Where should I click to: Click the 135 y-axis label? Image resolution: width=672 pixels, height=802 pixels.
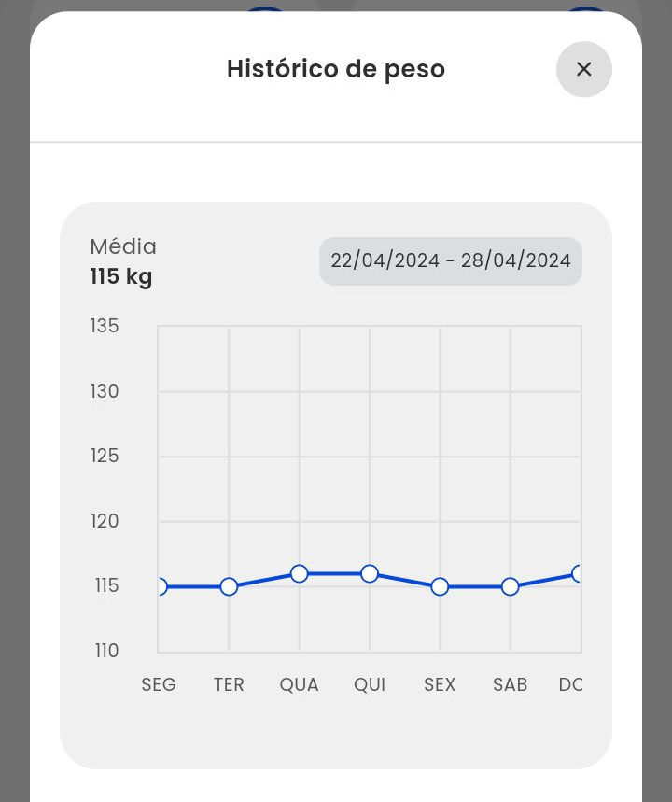(105, 326)
